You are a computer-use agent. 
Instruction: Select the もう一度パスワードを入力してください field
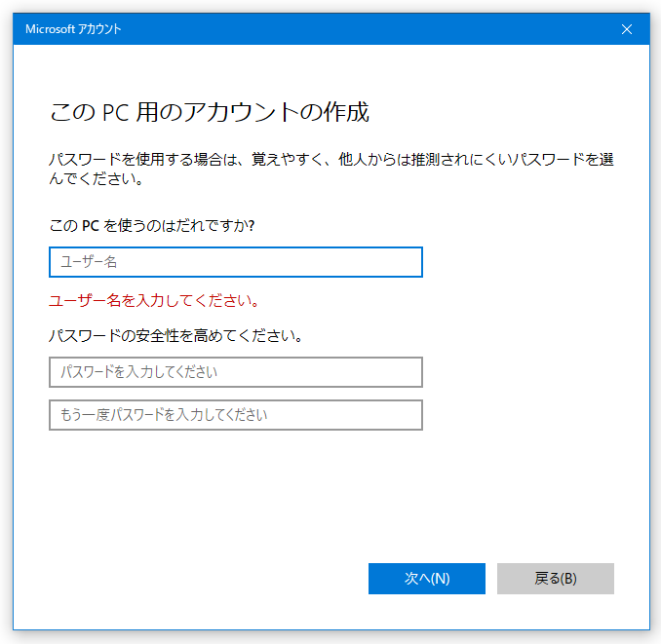tap(236, 415)
